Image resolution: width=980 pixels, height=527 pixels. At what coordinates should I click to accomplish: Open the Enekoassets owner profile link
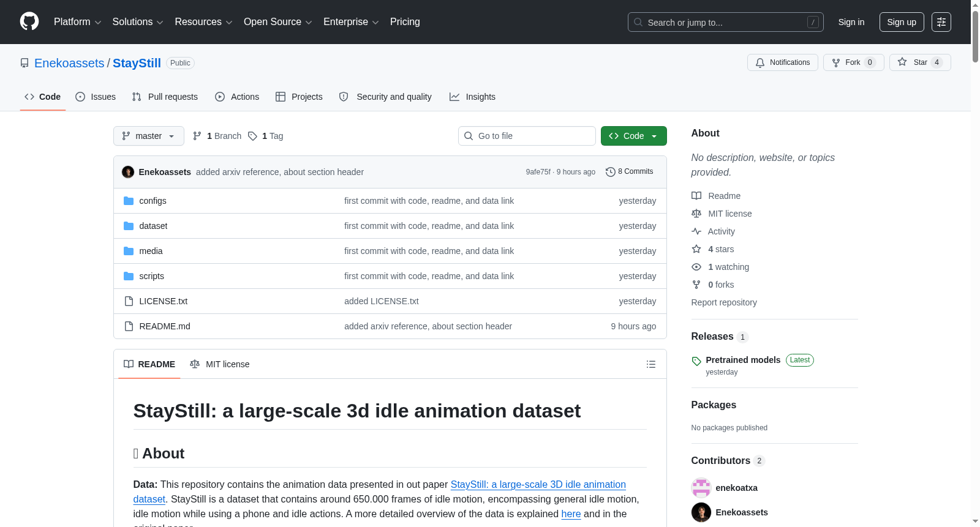pos(69,63)
